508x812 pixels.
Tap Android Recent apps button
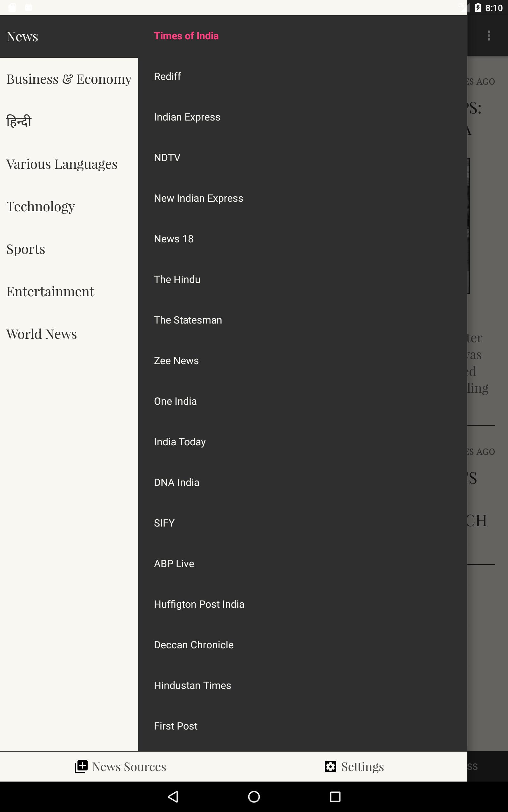tap(335, 796)
